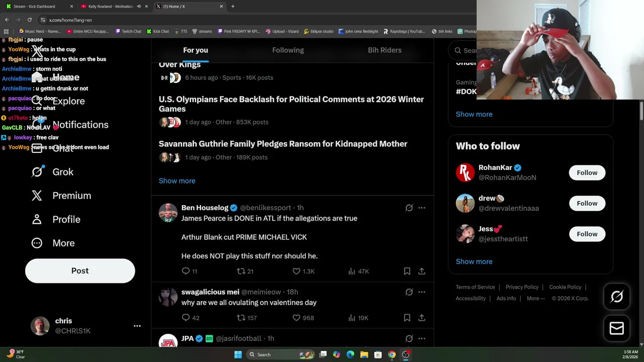This screenshot has height=362, width=644.
Task: Close the Home / X browser tab
Action: pyautogui.click(x=221, y=7)
